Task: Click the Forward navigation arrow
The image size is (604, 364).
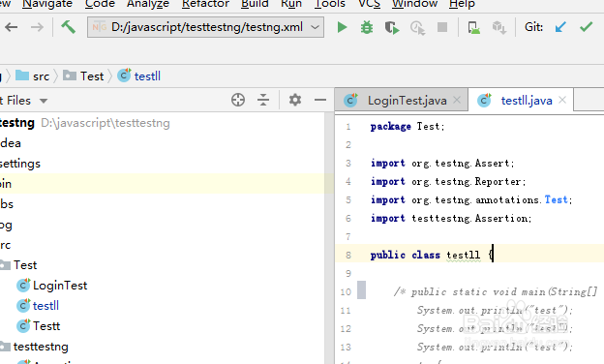Action: pyautogui.click(x=37, y=27)
